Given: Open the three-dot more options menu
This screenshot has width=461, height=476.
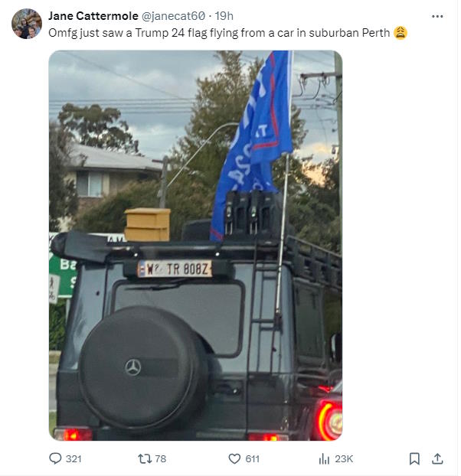Looking at the screenshot, I should pos(437,16).
